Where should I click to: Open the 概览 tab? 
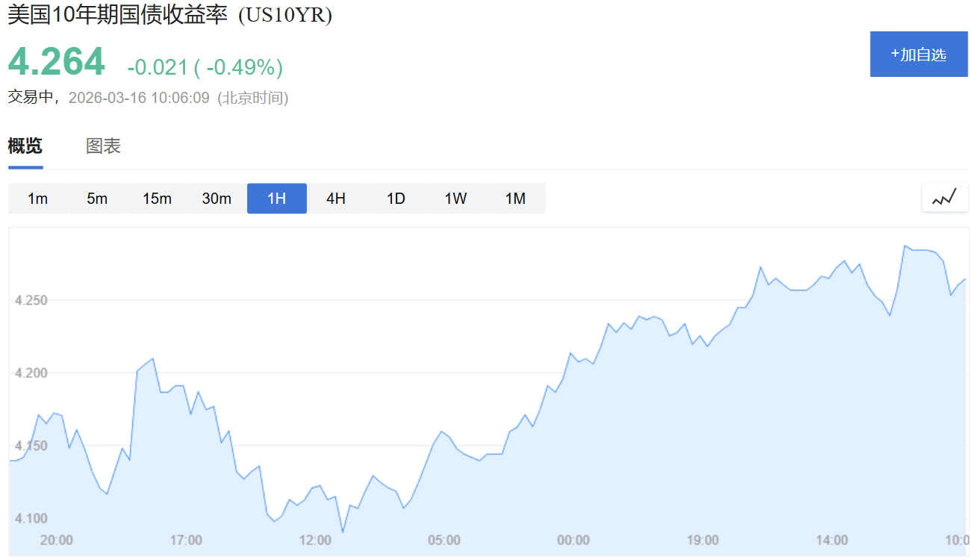25,146
